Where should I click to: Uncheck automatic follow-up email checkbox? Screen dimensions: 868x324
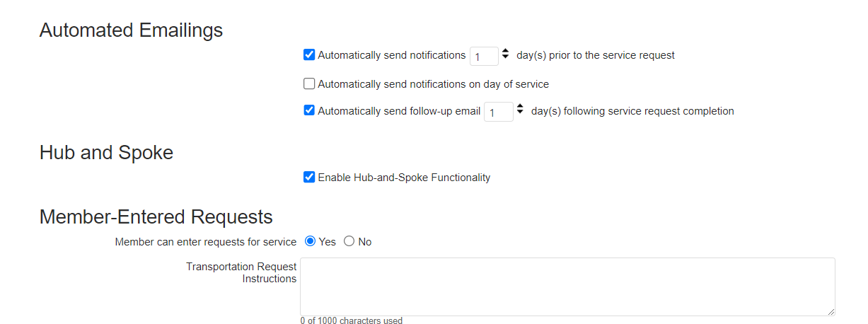(x=309, y=110)
